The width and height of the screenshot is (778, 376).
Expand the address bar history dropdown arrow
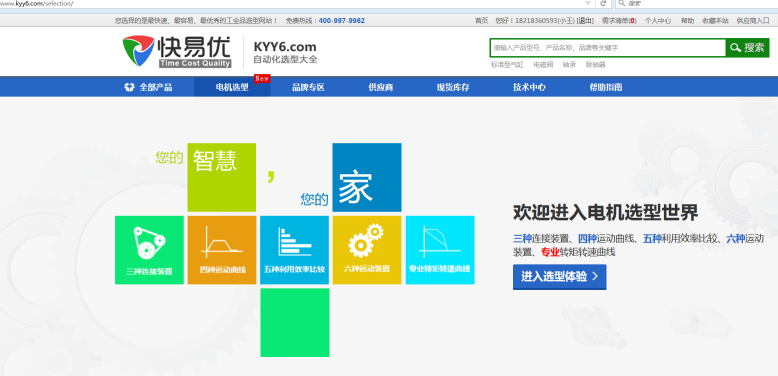pos(588,3)
